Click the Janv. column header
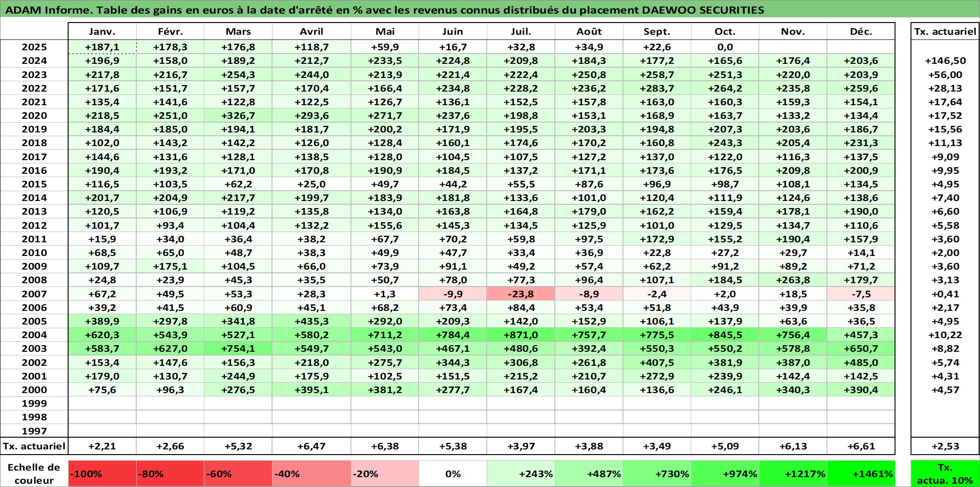 (x=102, y=31)
